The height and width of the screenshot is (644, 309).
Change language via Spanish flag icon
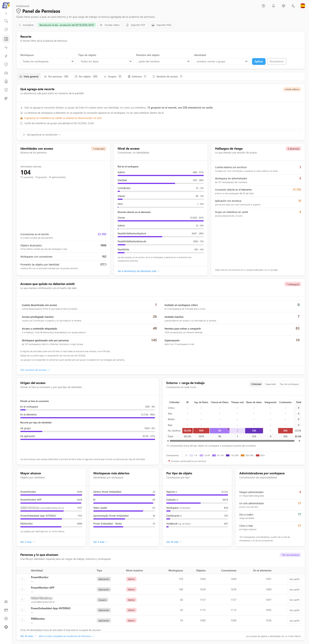302,6
